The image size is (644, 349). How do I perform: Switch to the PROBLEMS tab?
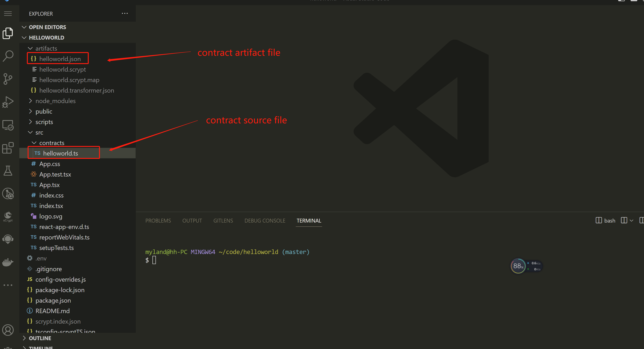[158, 221]
